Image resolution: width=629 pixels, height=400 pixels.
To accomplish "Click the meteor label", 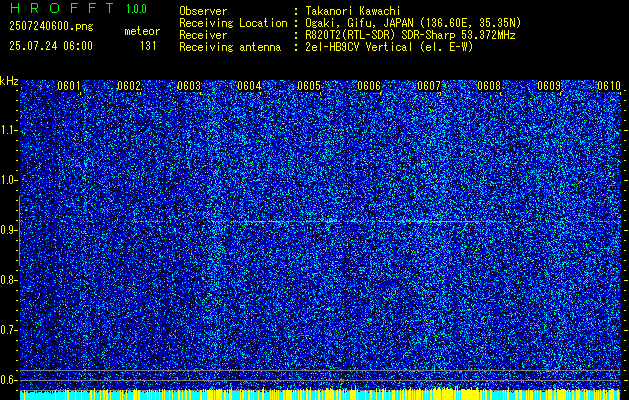I will point(142,31).
